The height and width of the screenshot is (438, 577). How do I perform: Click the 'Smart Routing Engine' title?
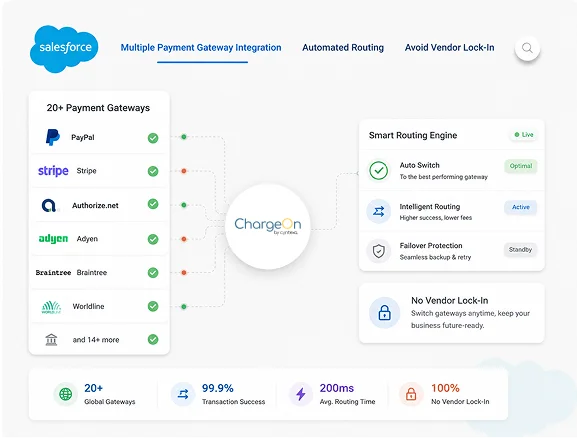[413, 135]
